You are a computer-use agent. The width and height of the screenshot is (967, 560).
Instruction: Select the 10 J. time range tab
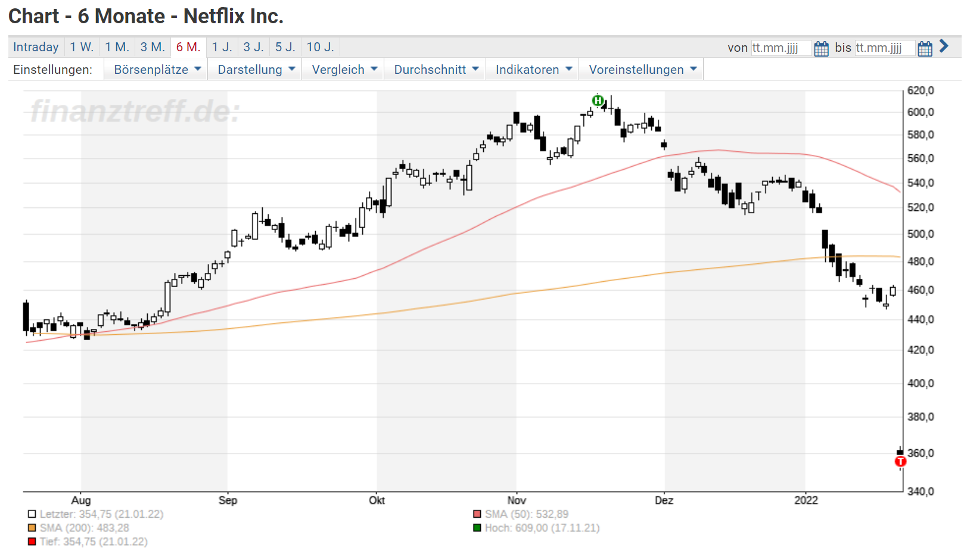point(321,47)
